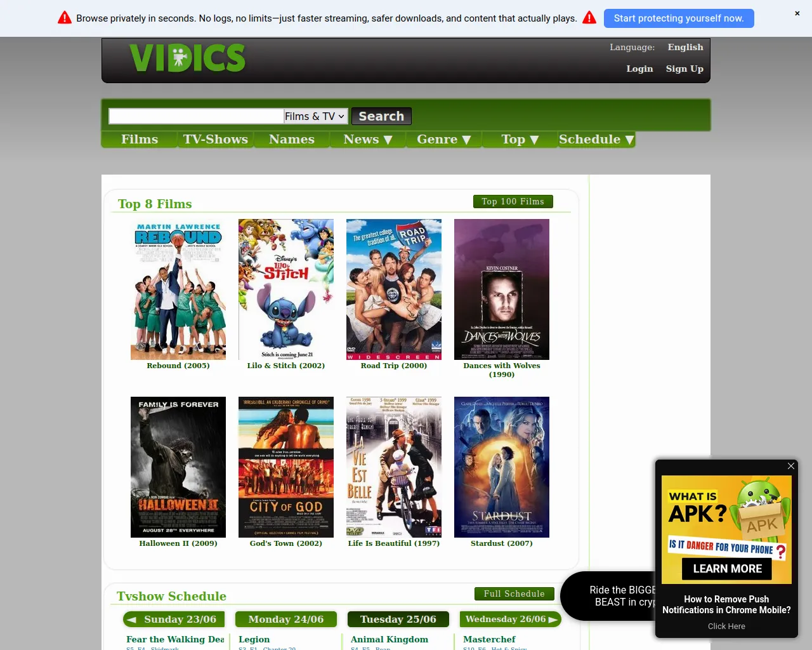Select the TV-Shows menu item

215,139
